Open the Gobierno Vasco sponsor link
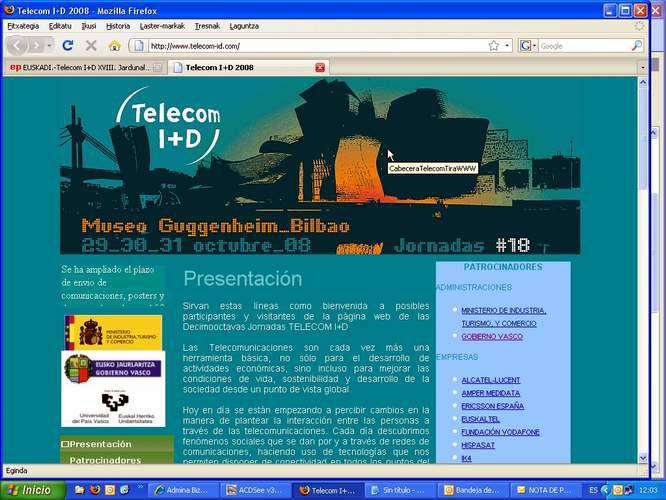 492,336
